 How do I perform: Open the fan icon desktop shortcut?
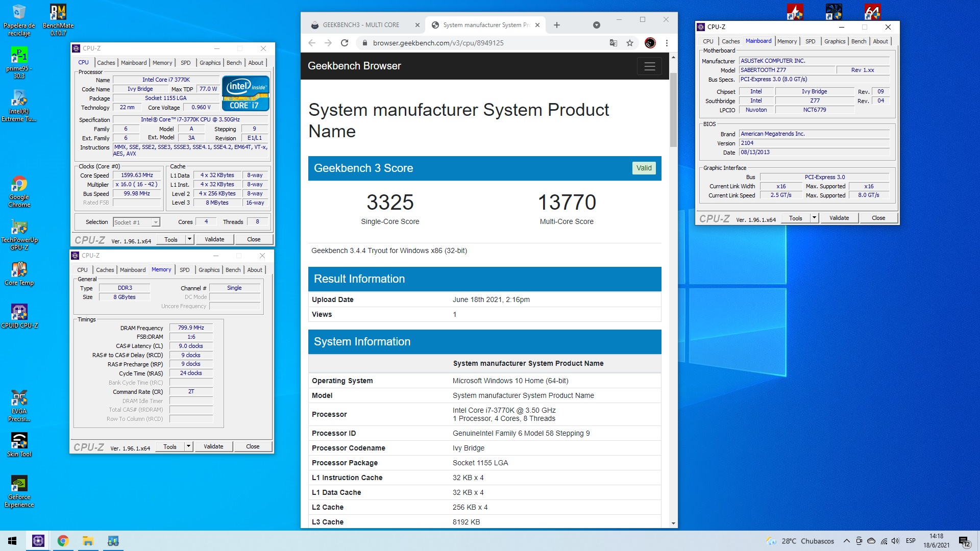tap(834, 11)
